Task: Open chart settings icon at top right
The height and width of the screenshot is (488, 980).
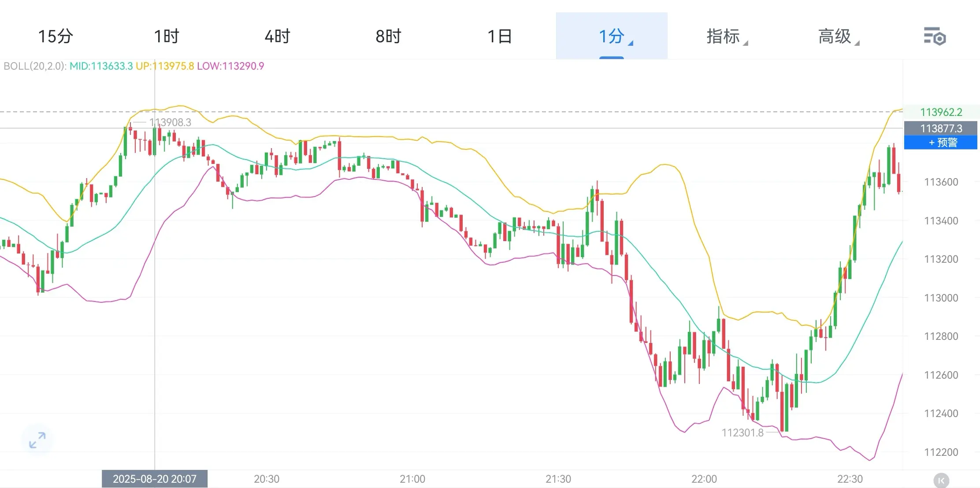Action: pyautogui.click(x=935, y=36)
